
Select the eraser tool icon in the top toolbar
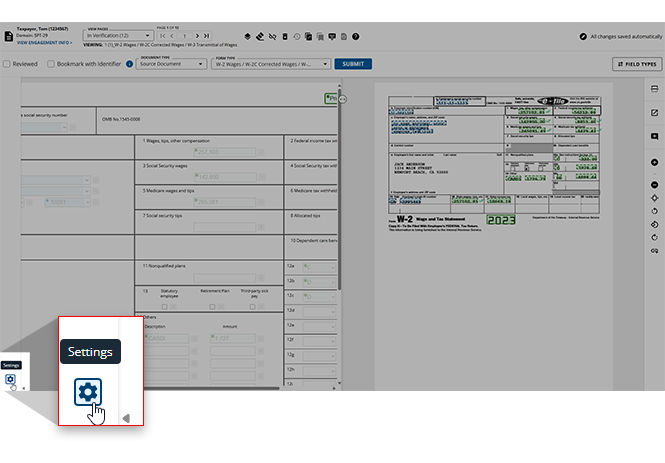(x=260, y=36)
